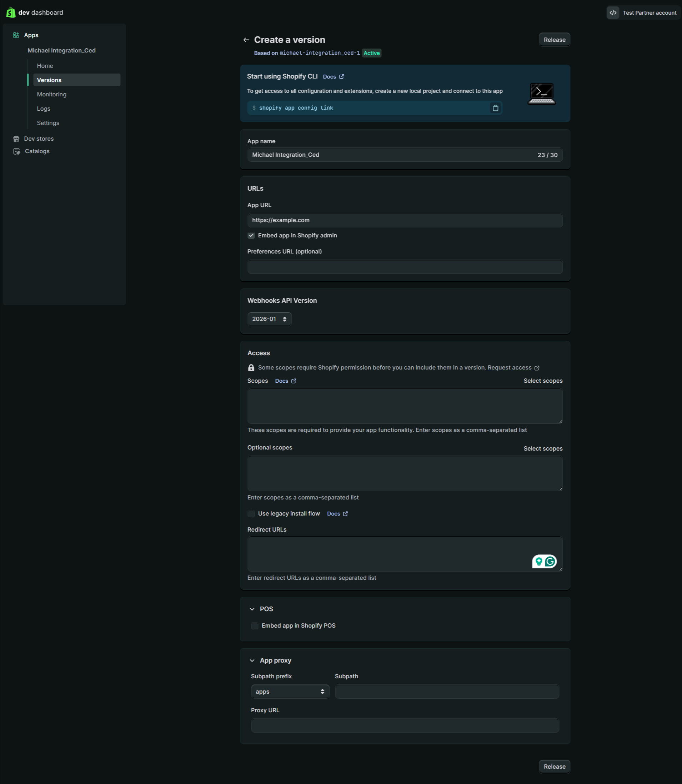The height and width of the screenshot is (784, 682).
Task: Check Embed app in Shopify POS
Action: tap(255, 626)
